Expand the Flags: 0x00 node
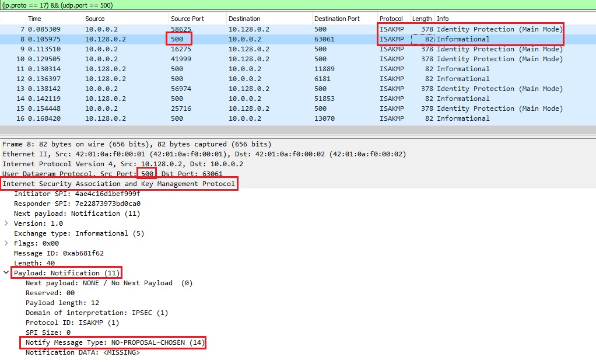This screenshot has height=364, width=596. pos(6,243)
